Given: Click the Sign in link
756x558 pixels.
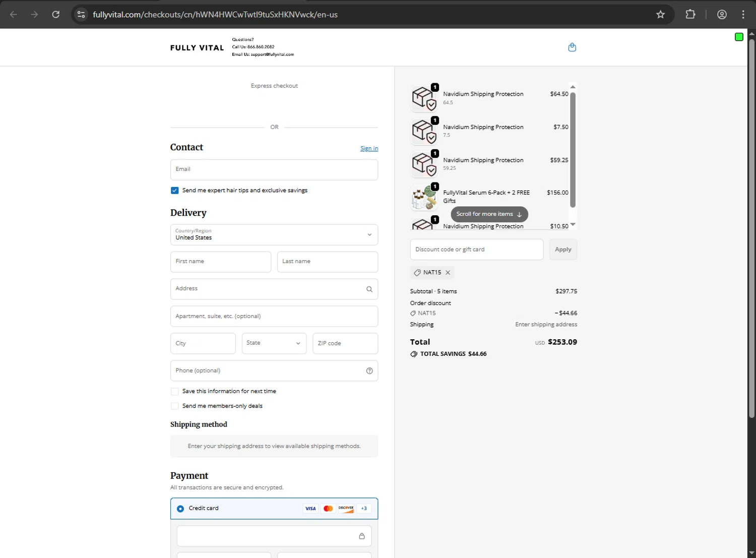Looking at the screenshot, I should click(x=369, y=149).
